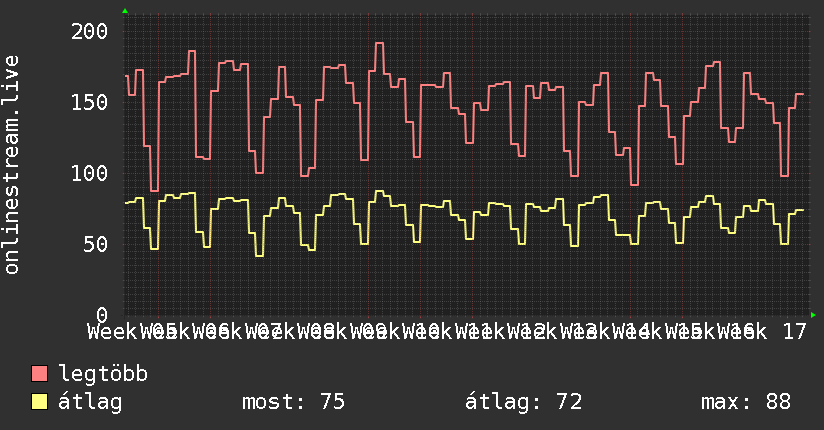Click the legtöbb legend label
This screenshot has width=824, height=430.
pyautogui.click(x=103, y=374)
